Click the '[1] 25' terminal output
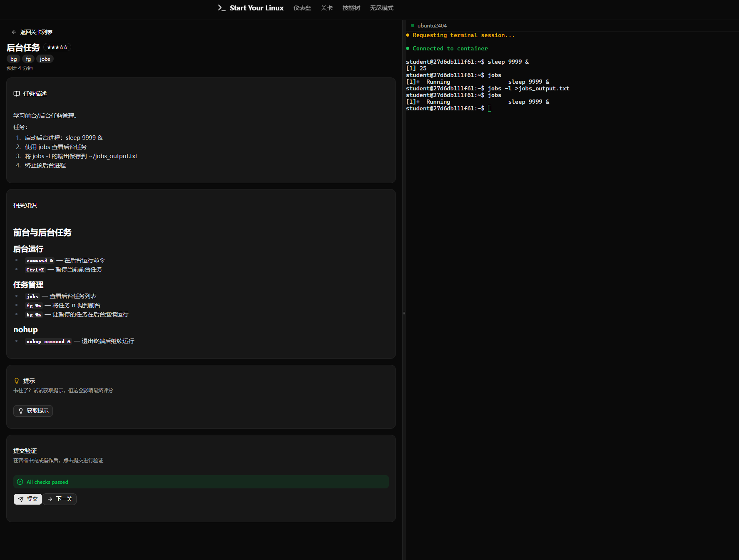This screenshot has height=560, width=739. (416, 69)
